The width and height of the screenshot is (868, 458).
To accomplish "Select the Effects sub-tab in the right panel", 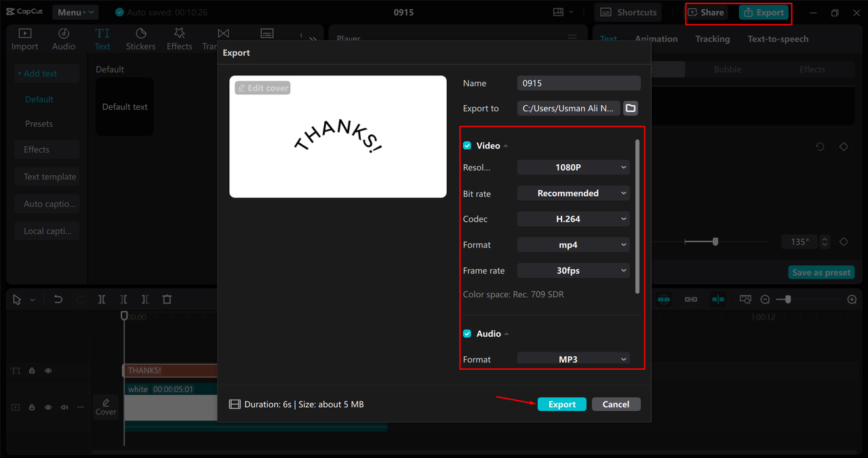I will click(812, 69).
